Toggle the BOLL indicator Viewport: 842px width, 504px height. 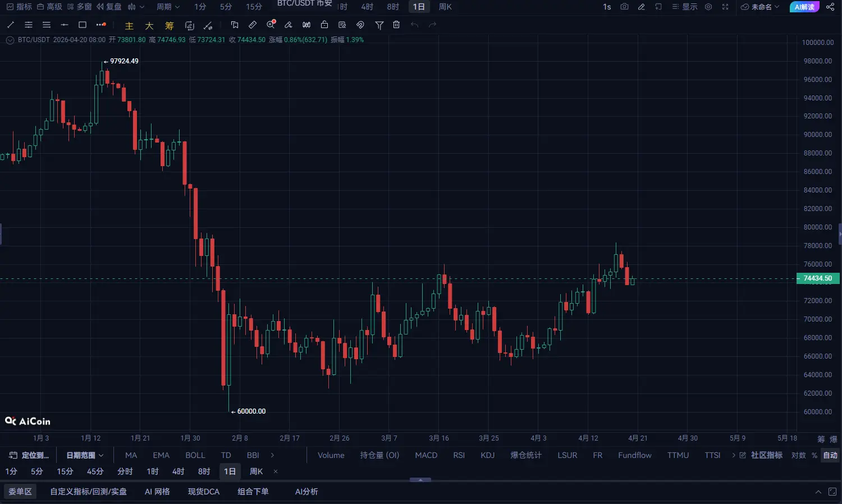[x=195, y=455]
